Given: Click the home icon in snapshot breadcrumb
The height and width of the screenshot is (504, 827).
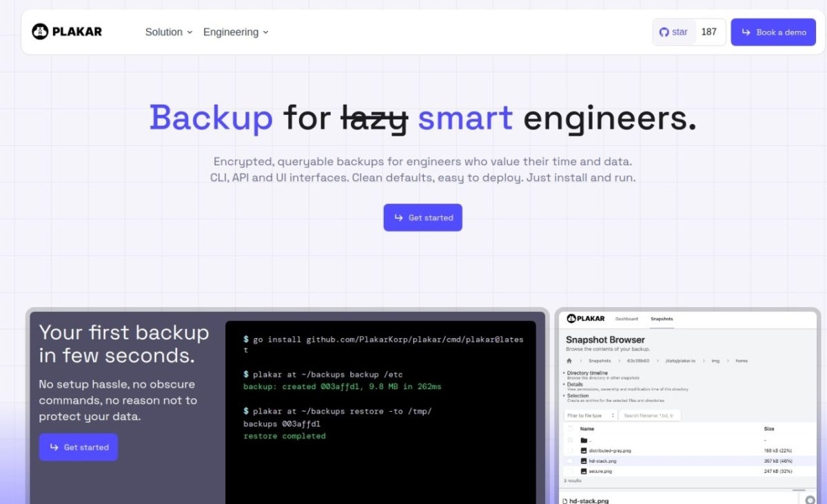Looking at the screenshot, I should click(x=569, y=360).
